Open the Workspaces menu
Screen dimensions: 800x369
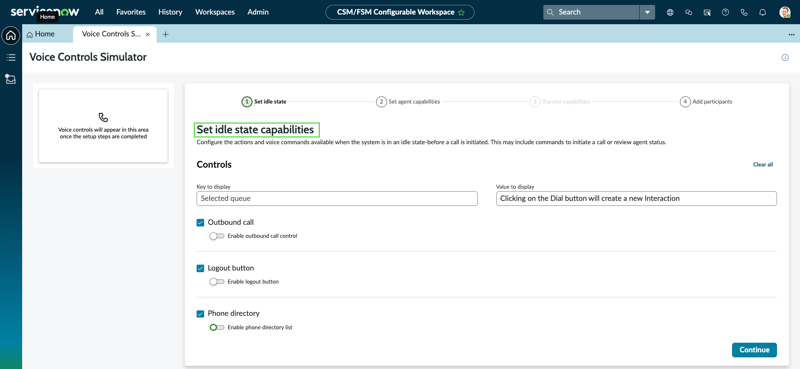click(x=215, y=12)
